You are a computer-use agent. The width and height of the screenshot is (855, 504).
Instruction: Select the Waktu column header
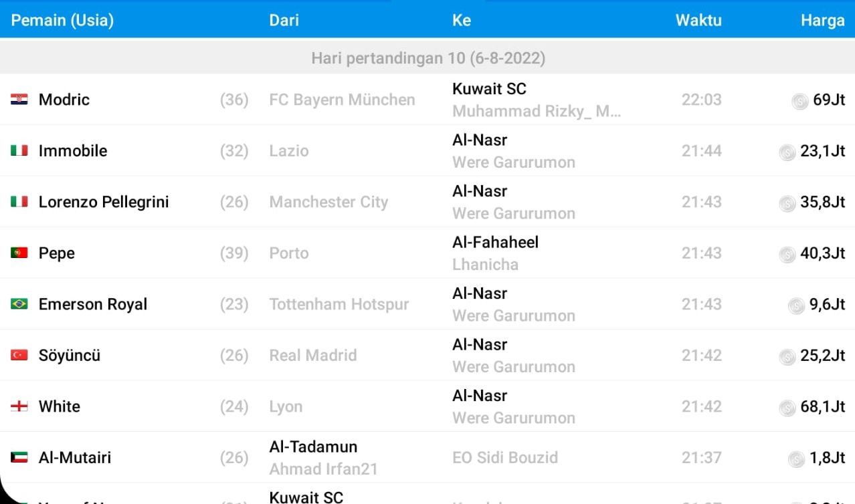coord(698,20)
